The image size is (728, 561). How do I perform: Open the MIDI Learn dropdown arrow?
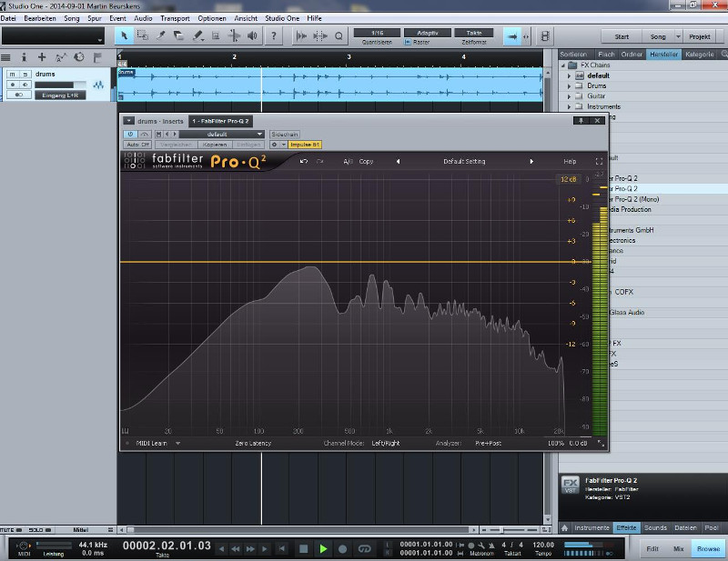click(x=177, y=443)
